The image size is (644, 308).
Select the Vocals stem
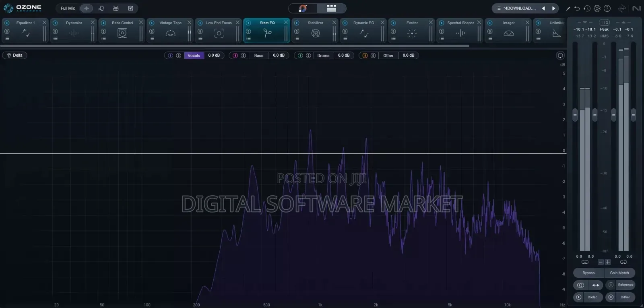coord(194,56)
